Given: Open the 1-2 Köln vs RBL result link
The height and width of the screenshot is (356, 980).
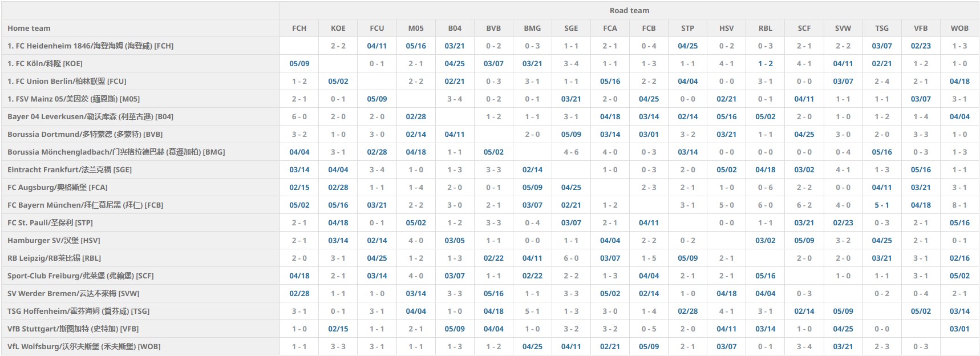Looking at the screenshot, I should coord(765,63).
